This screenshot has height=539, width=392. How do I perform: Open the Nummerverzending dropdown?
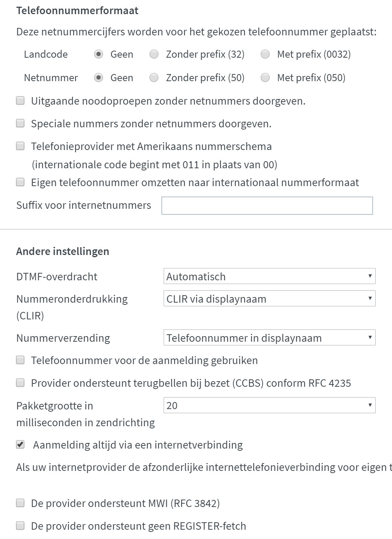(269, 338)
